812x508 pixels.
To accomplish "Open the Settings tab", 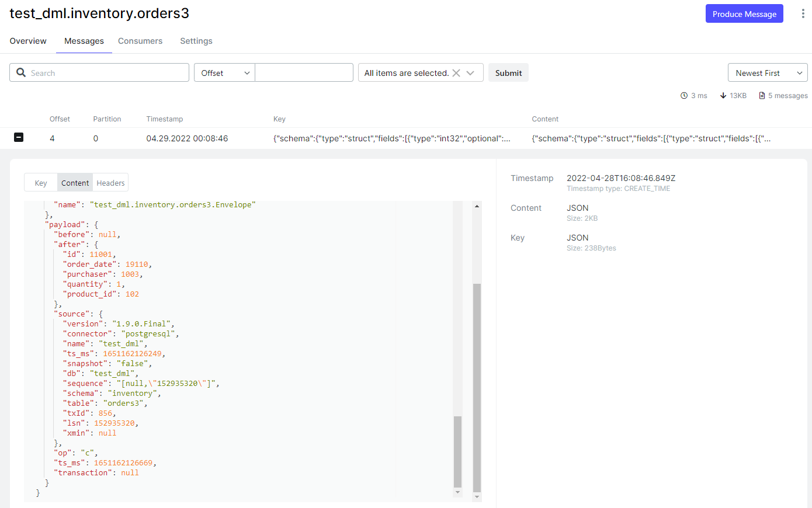I will click(x=196, y=41).
